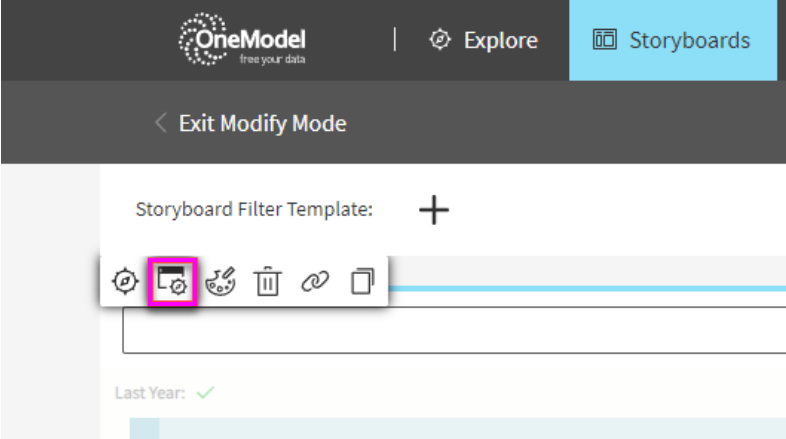786x439 pixels.
Task: Switch to the Storyboards tab
Action: coord(673,40)
